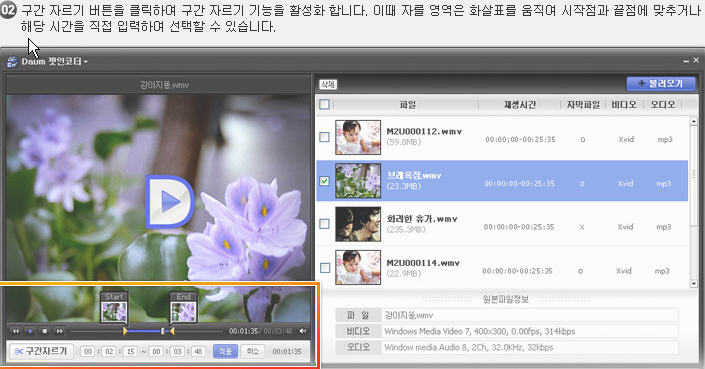The width and height of the screenshot is (705, 369).
Task: Click the M2U000114.wmv thumbnail
Action: (358, 268)
